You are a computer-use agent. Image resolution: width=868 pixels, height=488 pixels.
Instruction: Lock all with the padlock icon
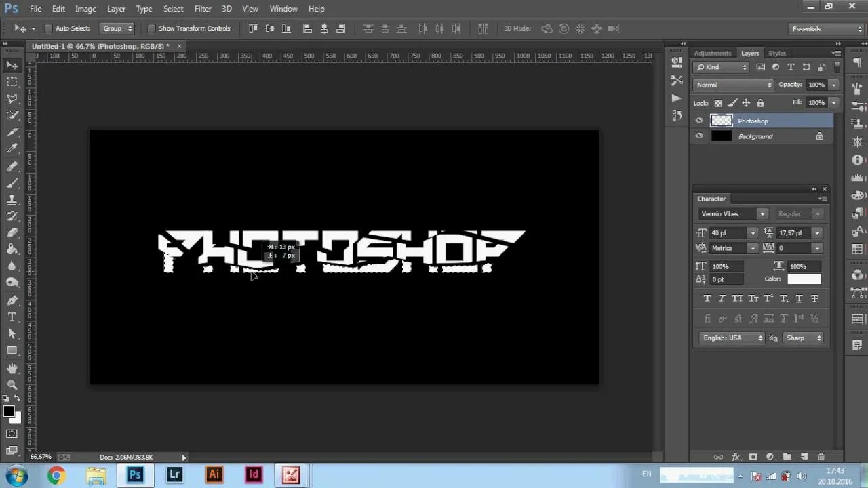[760, 103]
